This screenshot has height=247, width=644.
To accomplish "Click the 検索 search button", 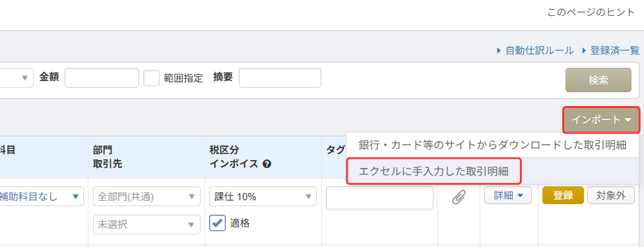I will (x=598, y=80).
